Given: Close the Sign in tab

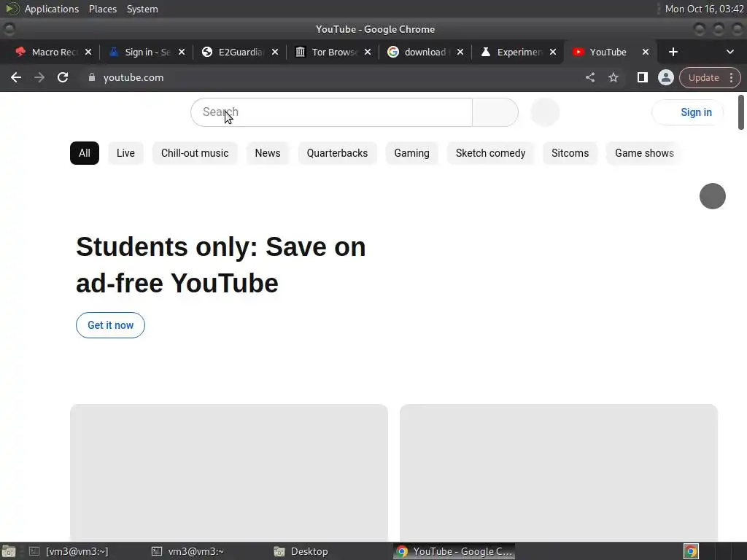Looking at the screenshot, I should pyautogui.click(x=182, y=52).
